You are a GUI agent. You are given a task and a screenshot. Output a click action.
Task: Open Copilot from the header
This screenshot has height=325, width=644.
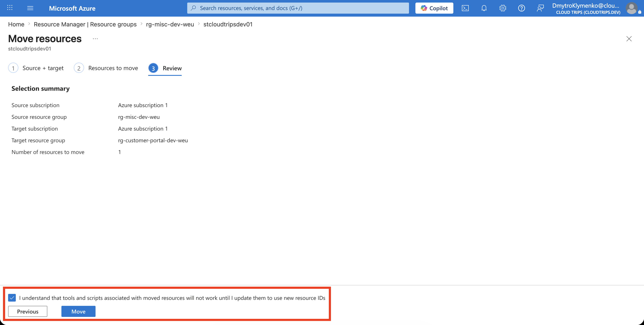pos(434,8)
